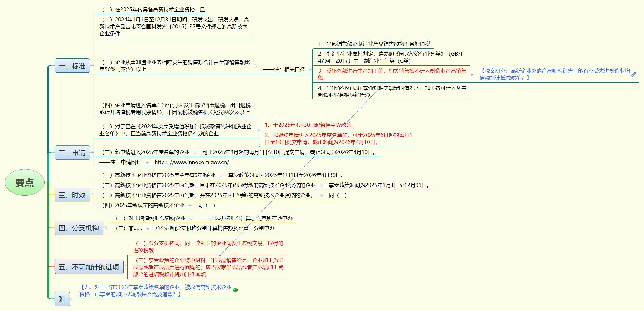
Task: Collapse the 四、分支机构 branch
Action: 105,228
